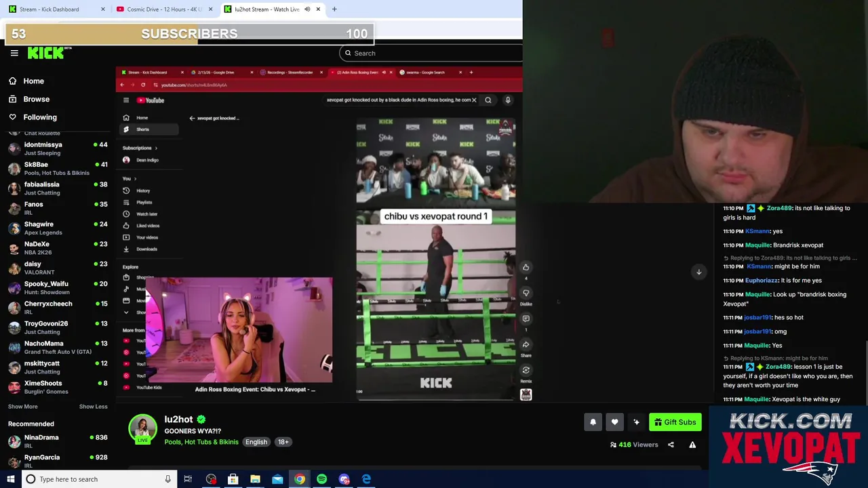Viewport: 868px width, 488px height.
Task: Share the lu2hot stream via share icon
Action: pyautogui.click(x=671, y=445)
